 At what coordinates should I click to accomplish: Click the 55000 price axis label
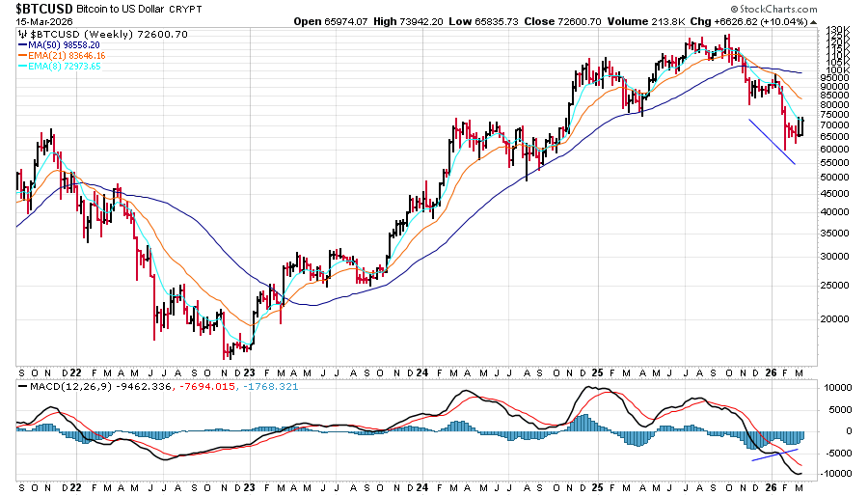pos(834,163)
